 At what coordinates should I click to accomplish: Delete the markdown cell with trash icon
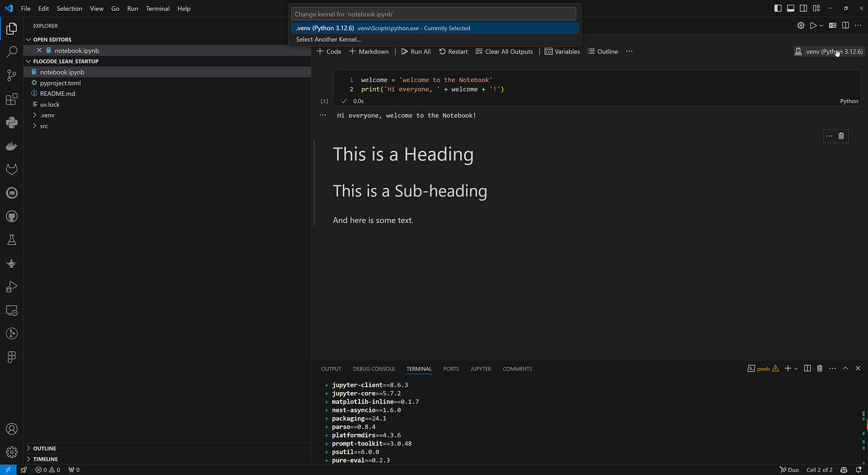(841, 136)
